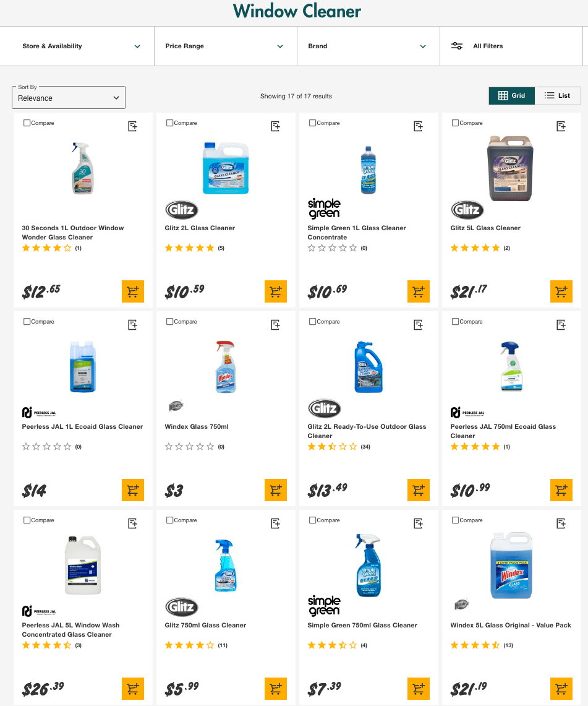Enable Compare on Glitz 2L Glass Cleaner
This screenshot has height=706, width=588.
[169, 123]
